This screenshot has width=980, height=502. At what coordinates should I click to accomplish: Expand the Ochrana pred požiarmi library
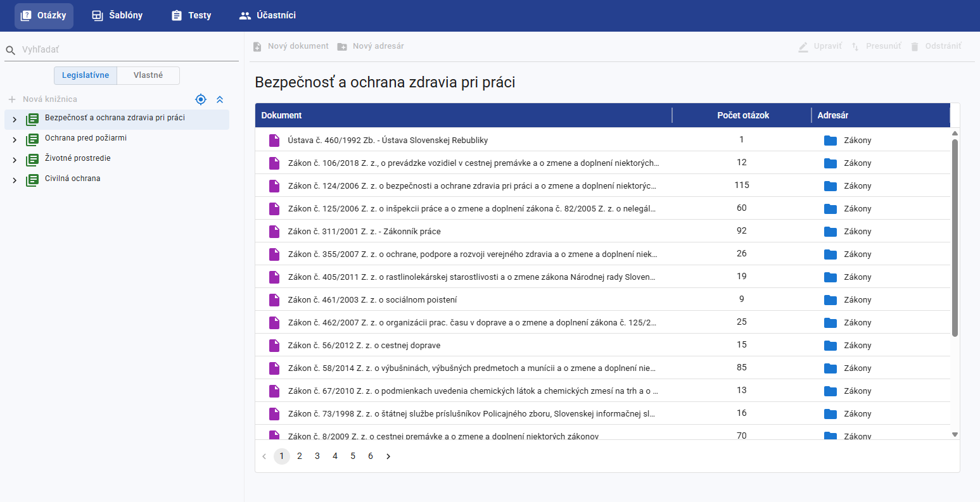tap(15, 140)
